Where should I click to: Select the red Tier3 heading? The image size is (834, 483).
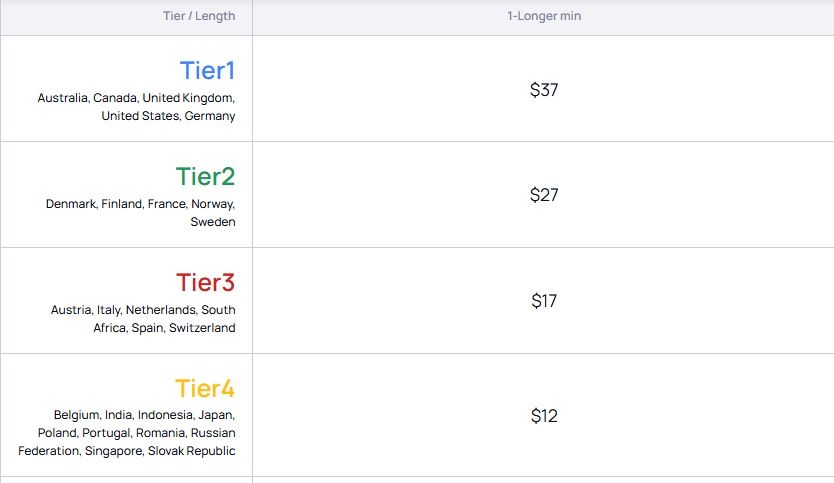pyautogui.click(x=205, y=282)
